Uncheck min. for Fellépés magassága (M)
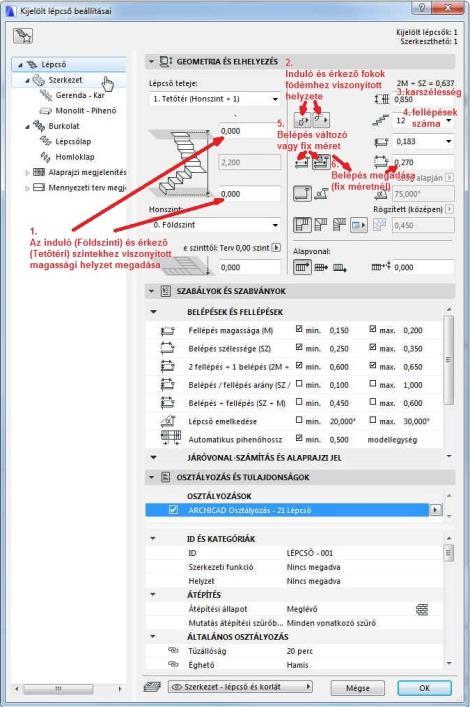 point(299,329)
